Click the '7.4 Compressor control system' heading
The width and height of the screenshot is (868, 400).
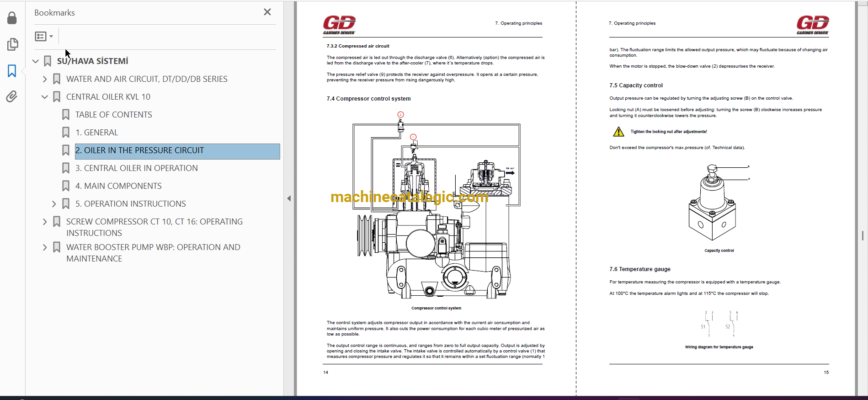368,99
